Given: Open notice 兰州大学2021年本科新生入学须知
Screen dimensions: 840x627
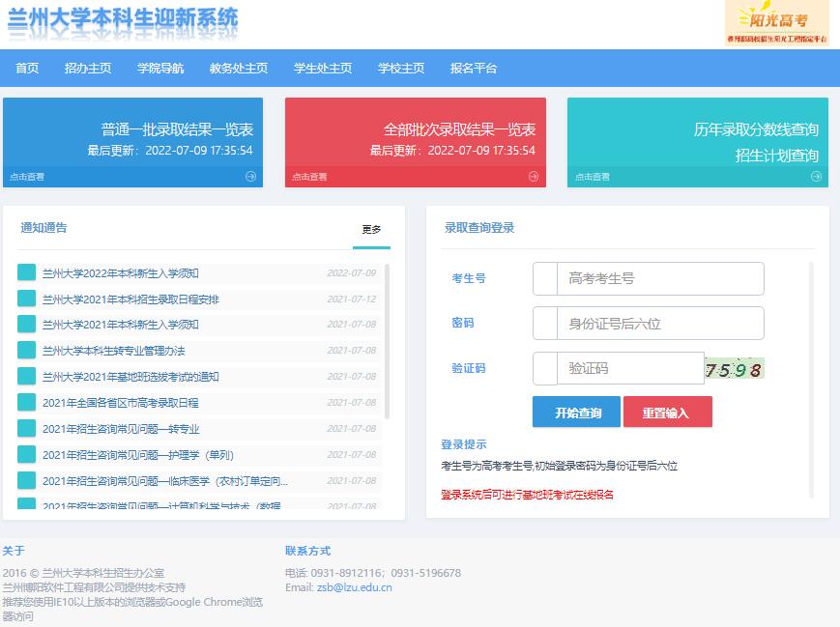Looking at the screenshot, I should pos(121,325).
